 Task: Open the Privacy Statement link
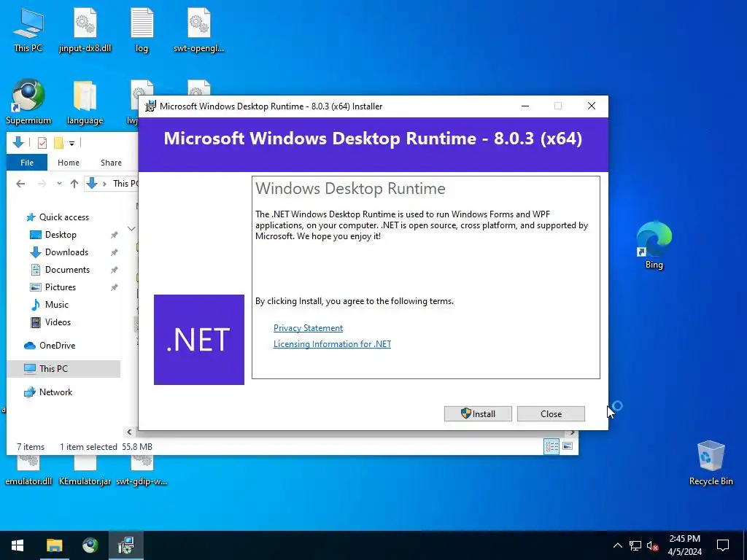(308, 328)
